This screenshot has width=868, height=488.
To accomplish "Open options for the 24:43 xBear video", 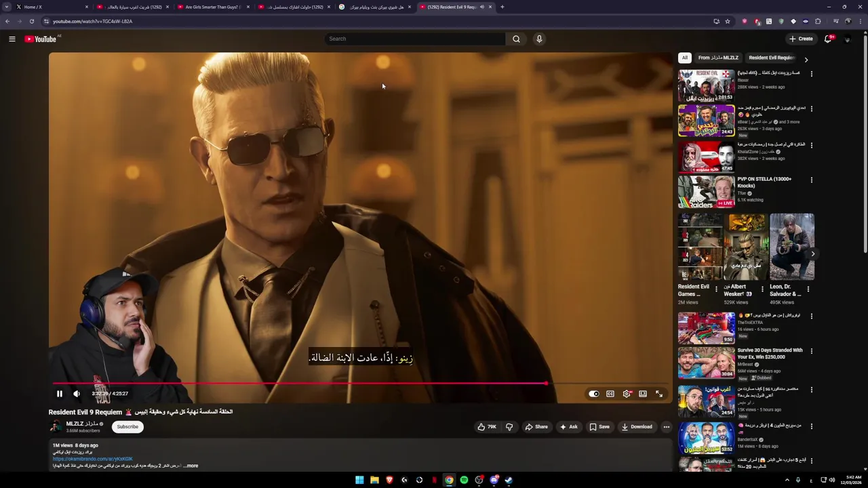I will [812, 108].
